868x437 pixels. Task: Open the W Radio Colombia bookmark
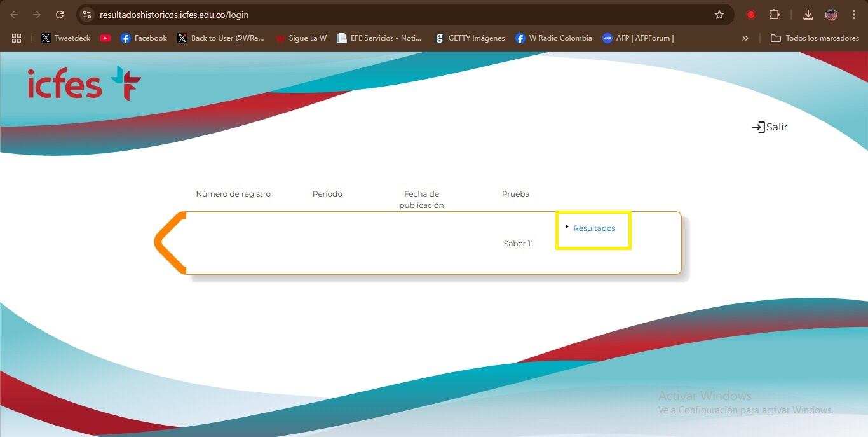(553, 38)
